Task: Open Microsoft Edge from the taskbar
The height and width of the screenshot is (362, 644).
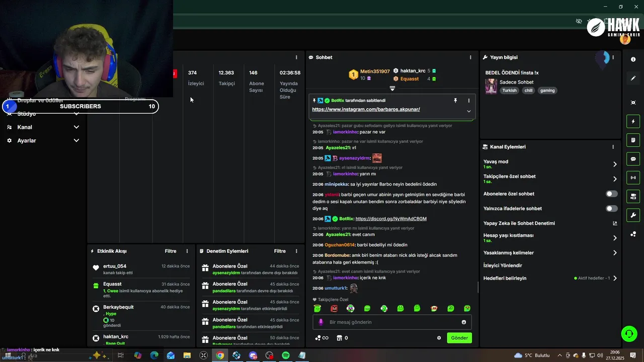Action: click(x=154, y=355)
